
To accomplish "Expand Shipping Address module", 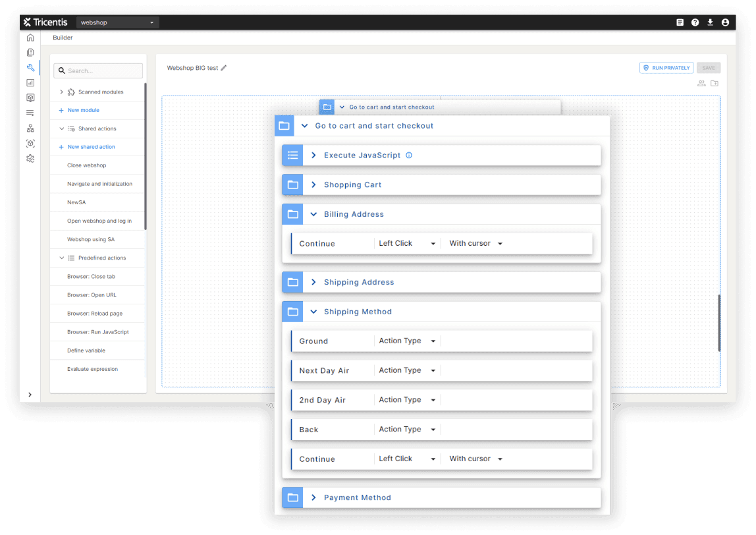I will (x=313, y=282).
